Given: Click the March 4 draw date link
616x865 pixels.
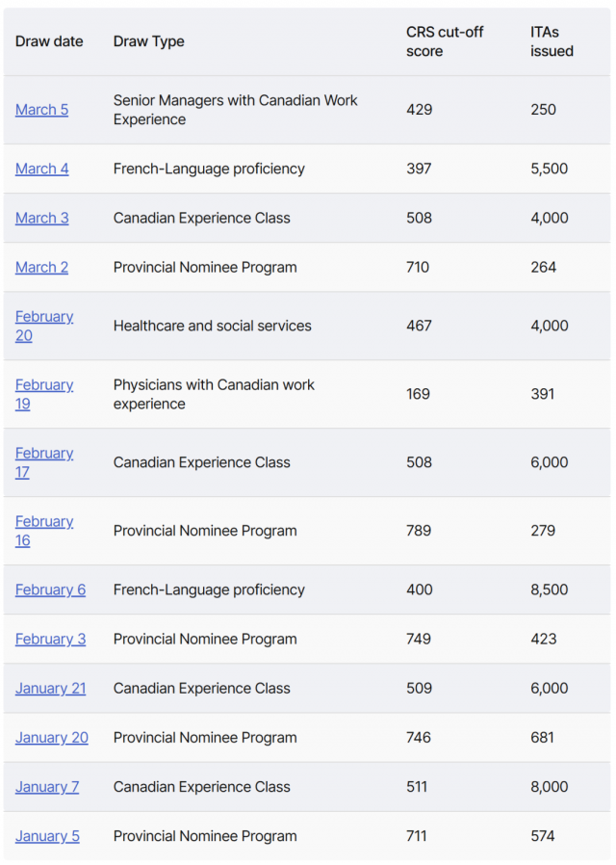Looking at the screenshot, I should click(41, 169).
